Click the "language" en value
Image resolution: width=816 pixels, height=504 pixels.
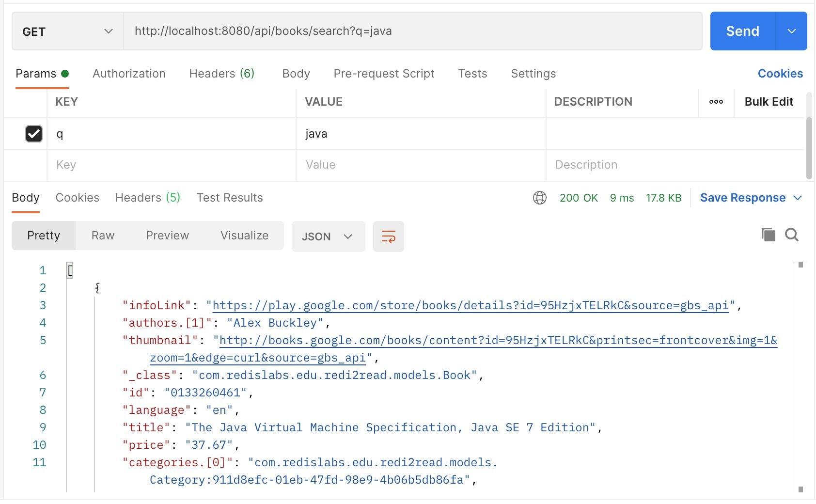coord(220,410)
